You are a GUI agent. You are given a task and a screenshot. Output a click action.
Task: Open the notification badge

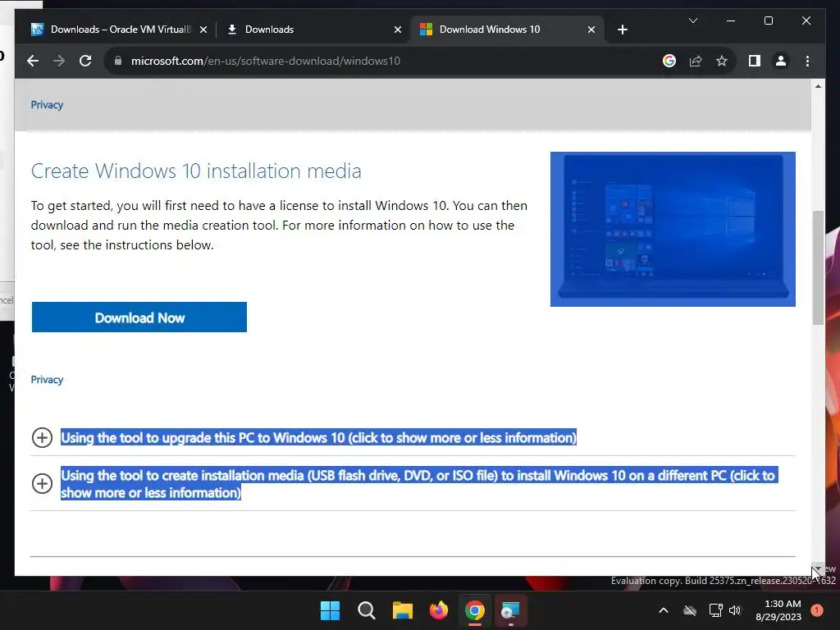click(817, 610)
